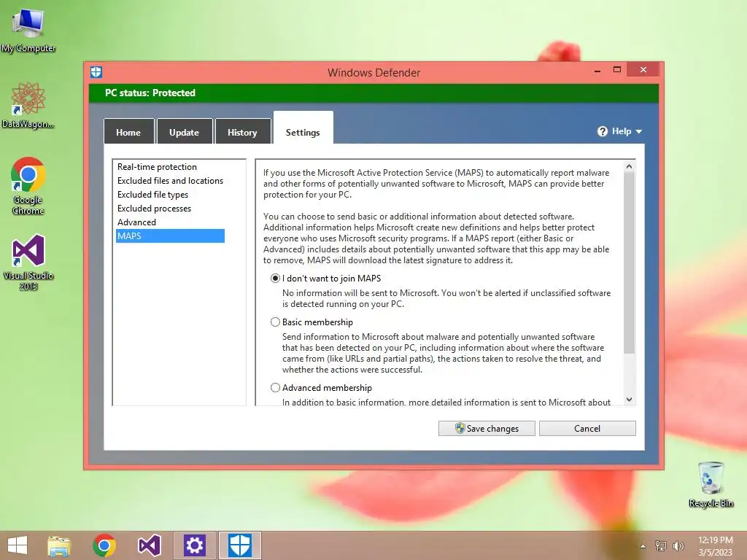The height and width of the screenshot is (560, 747).
Task: Open the taskbar clock showing 12:19 PM
Action: [715, 545]
